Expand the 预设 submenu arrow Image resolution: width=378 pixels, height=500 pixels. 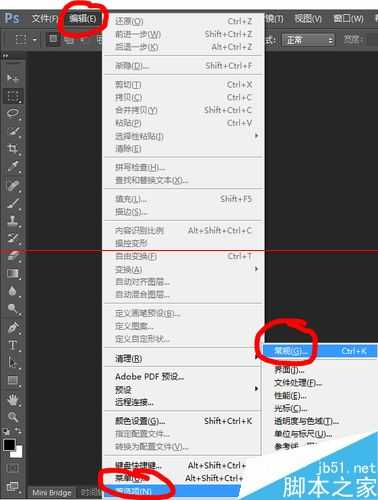point(256,388)
